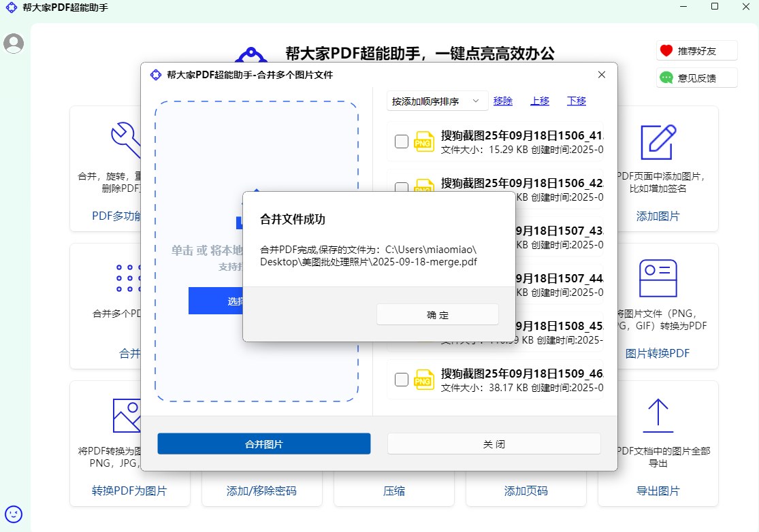
Task: Click the red heart 推荐好友 icon
Action: click(666, 50)
